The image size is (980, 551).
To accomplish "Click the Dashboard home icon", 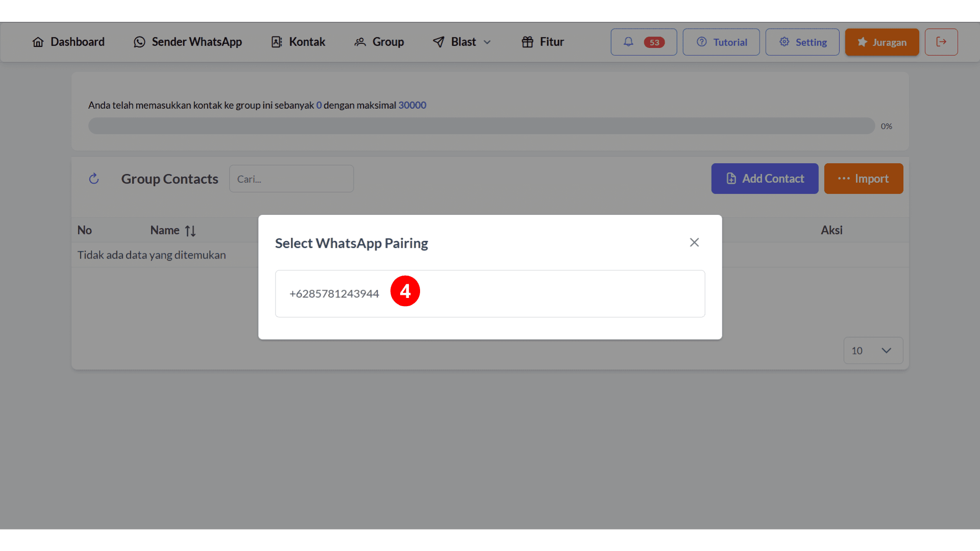I will click(x=38, y=42).
